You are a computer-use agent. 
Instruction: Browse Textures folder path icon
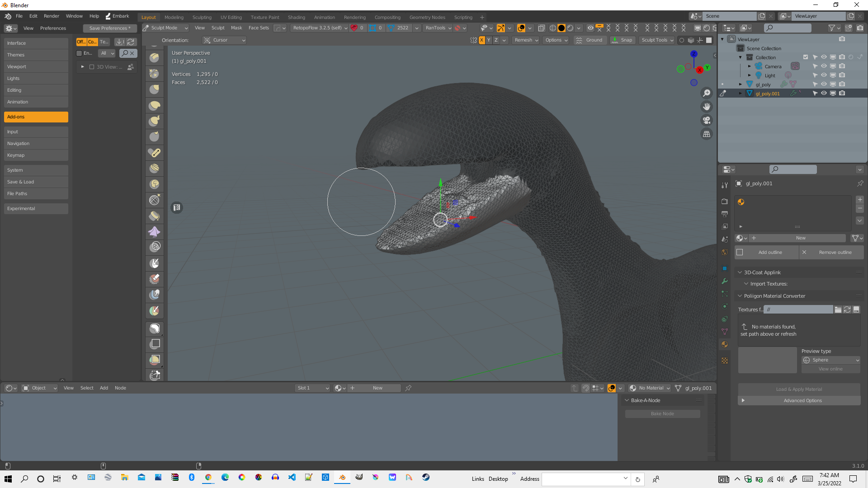[838, 310]
